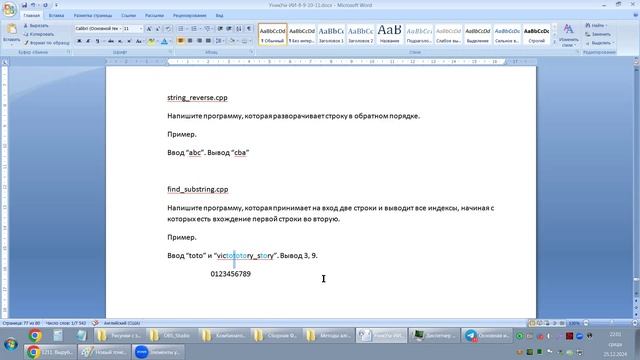Apply paragraph shading fill

coord(232,41)
